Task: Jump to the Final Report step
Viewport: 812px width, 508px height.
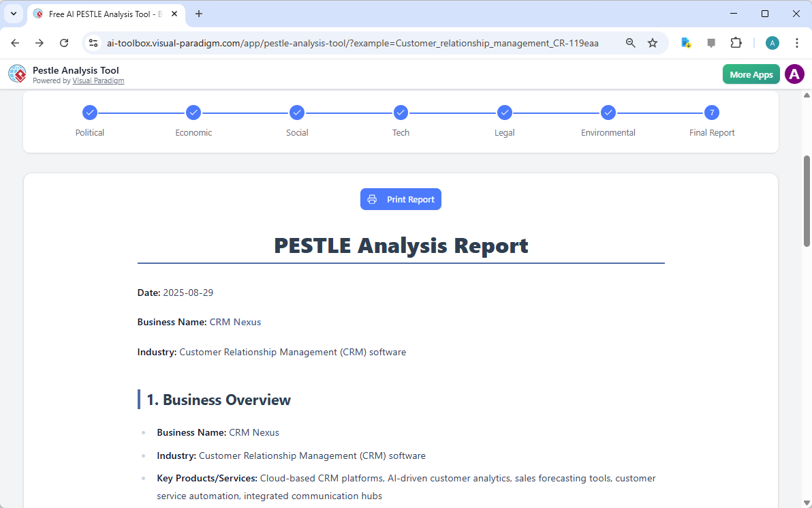Action: [711, 113]
